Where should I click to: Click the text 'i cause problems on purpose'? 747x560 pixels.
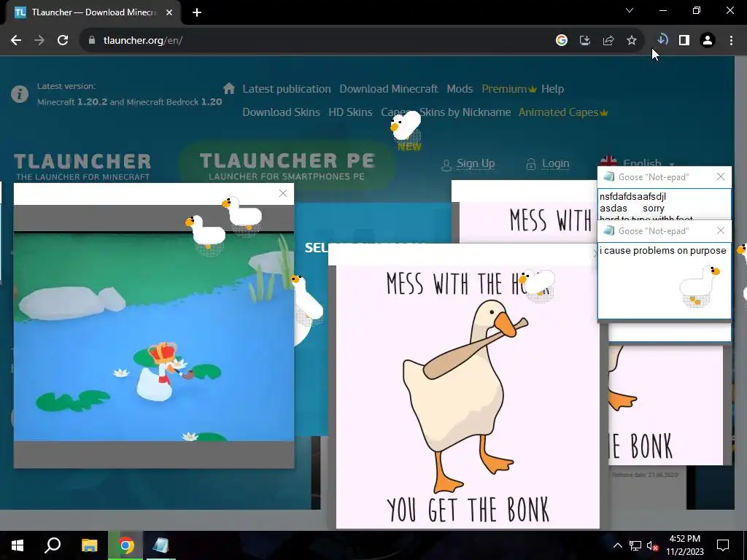coord(662,251)
